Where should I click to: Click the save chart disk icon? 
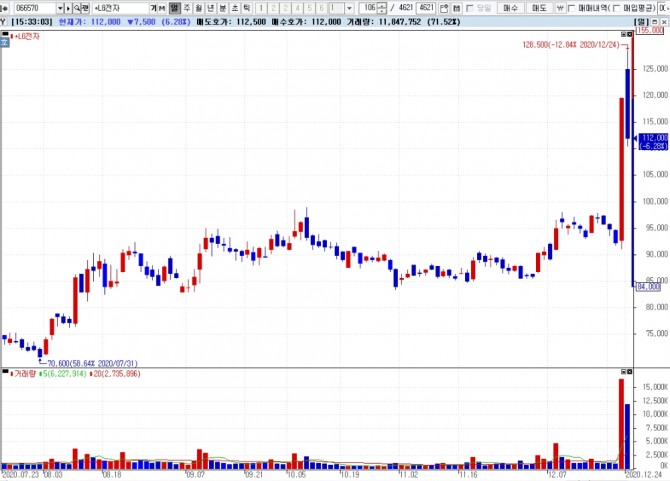[456, 8]
